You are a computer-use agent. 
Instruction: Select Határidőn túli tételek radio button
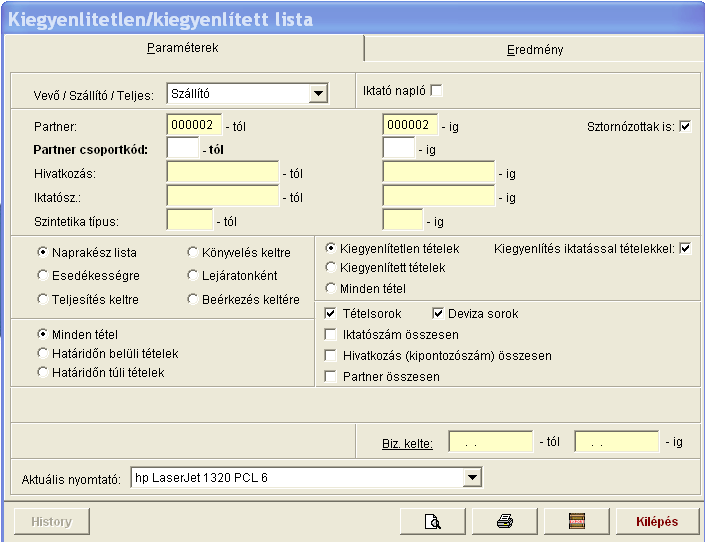(x=43, y=372)
